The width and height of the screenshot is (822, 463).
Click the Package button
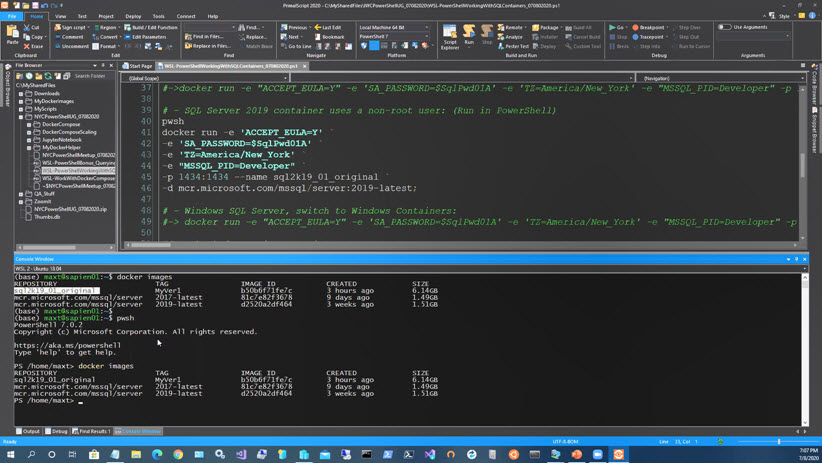pyautogui.click(x=546, y=27)
